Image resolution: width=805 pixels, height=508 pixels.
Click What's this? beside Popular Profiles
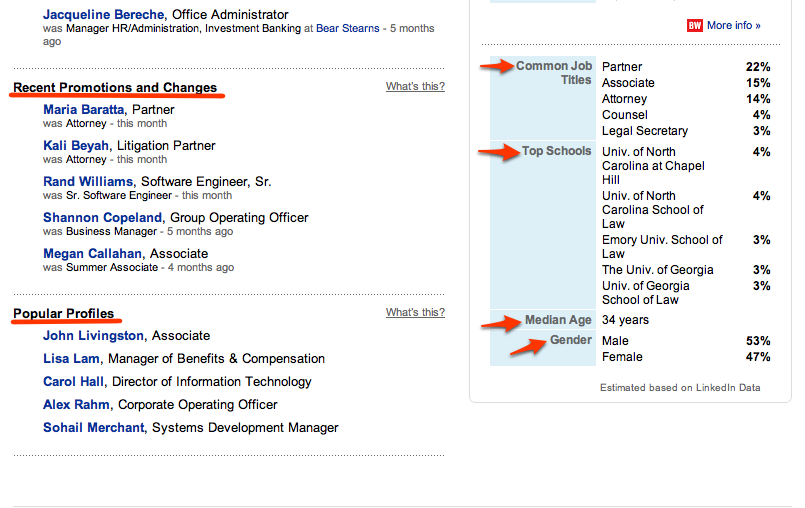415,313
